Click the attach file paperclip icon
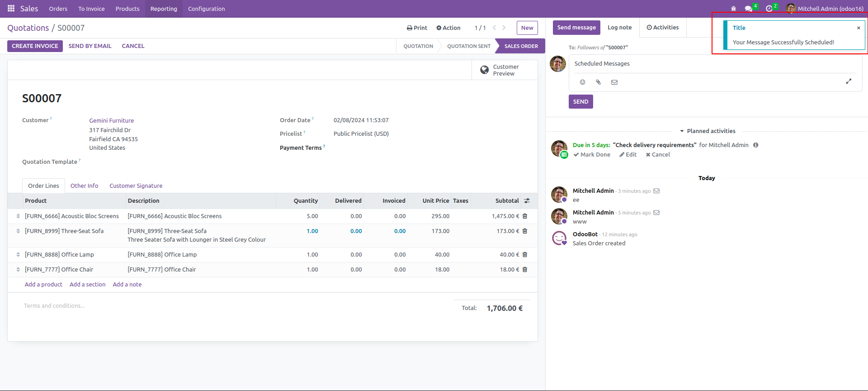Viewport: 868px width, 391px height. click(x=598, y=82)
